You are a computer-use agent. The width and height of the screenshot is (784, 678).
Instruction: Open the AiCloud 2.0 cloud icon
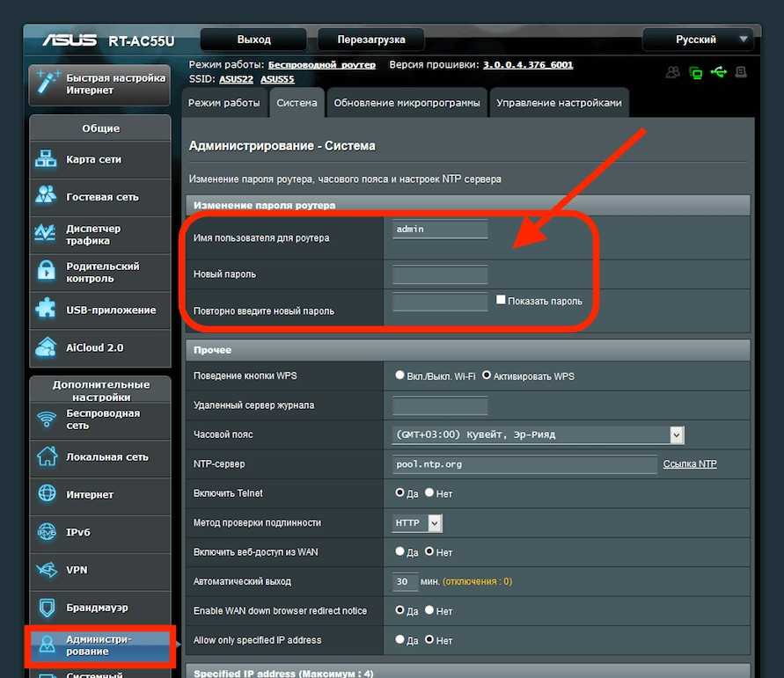[x=46, y=347]
